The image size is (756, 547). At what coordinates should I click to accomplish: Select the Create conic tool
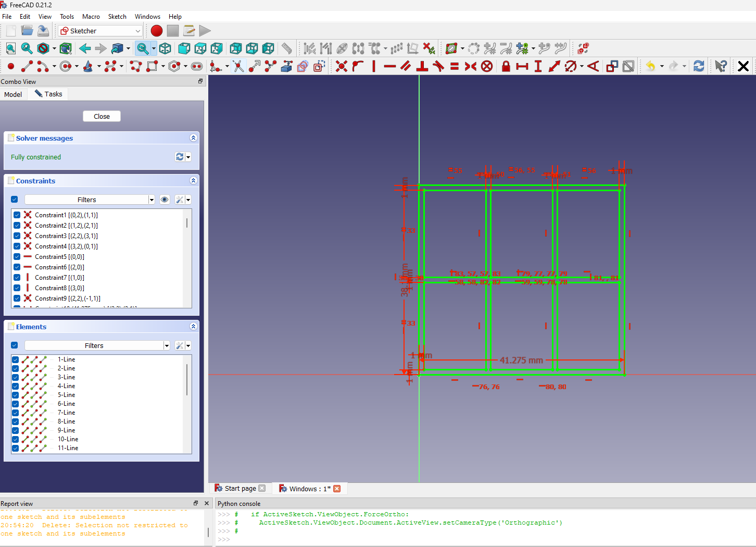pyautogui.click(x=88, y=66)
